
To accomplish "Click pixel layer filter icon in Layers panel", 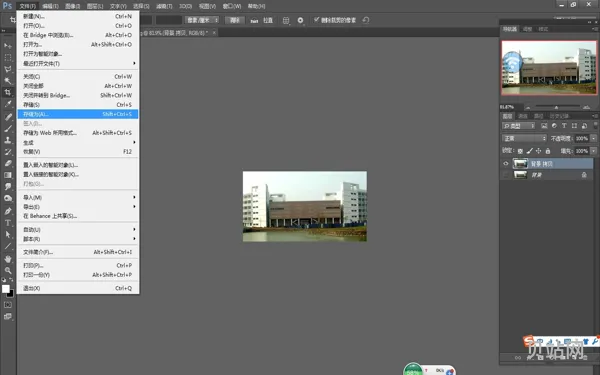I will pos(544,126).
